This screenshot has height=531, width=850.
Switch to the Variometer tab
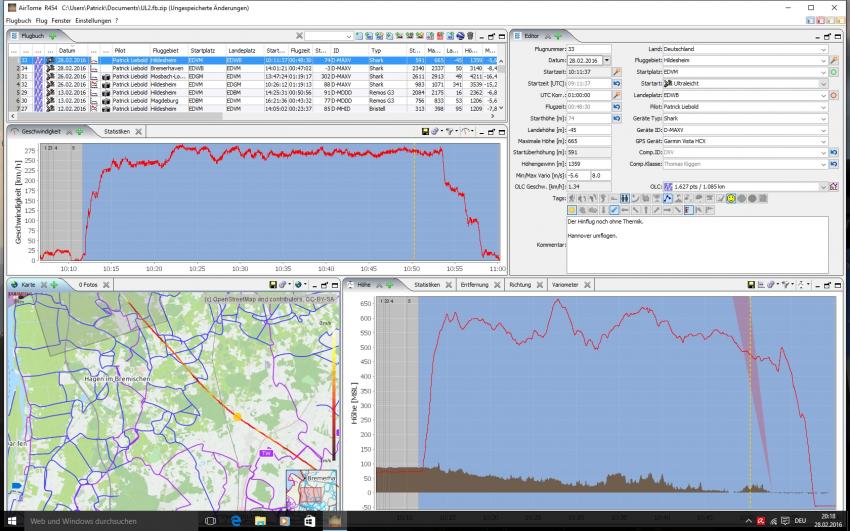(566, 285)
